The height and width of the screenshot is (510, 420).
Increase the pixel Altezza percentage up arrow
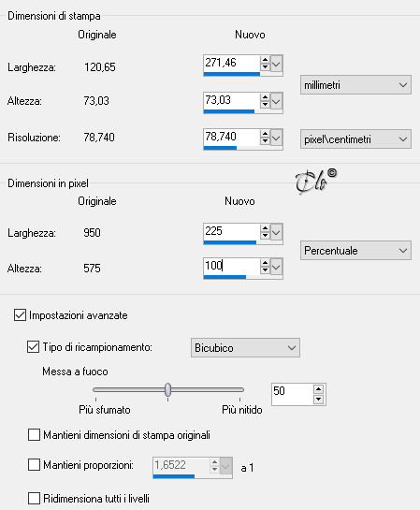tap(265, 263)
